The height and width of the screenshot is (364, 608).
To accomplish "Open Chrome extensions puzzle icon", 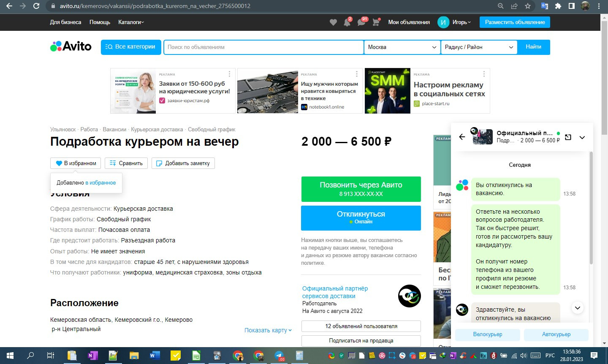I will pyautogui.click(x=558, y=6).
